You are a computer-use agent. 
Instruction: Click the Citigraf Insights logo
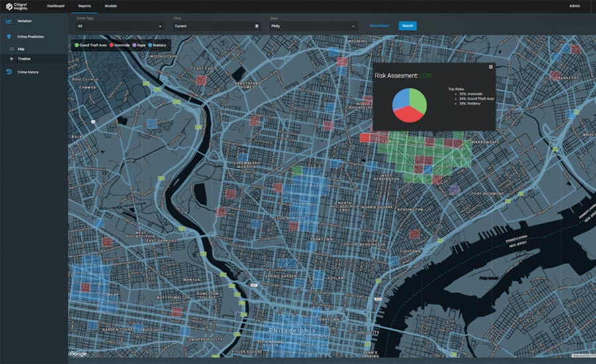pyautogui.click(x=17, y=6)
